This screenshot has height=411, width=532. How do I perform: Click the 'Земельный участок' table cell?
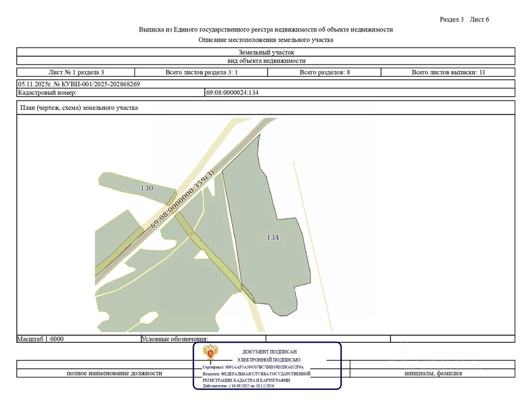click(x=266, y=52)
